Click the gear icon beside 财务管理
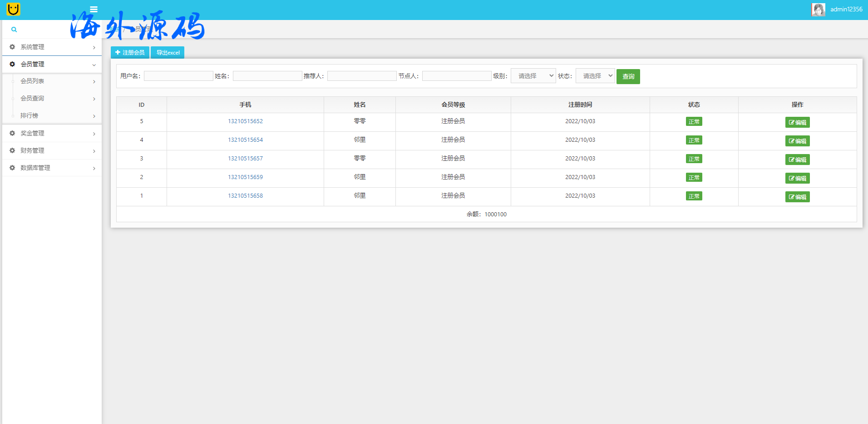The image size is (868, 424). click(12, 150)
